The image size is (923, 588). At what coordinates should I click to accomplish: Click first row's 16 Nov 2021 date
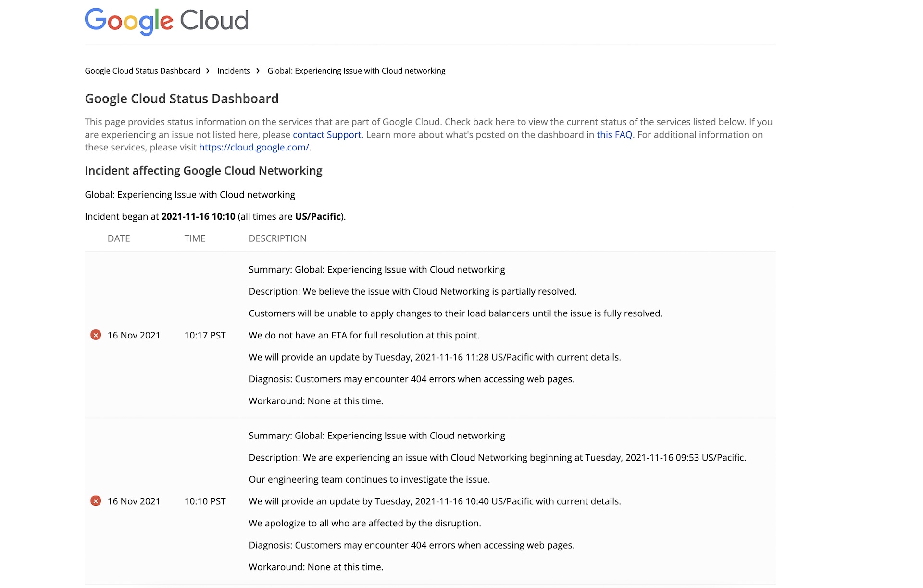(x=134, y=335)
